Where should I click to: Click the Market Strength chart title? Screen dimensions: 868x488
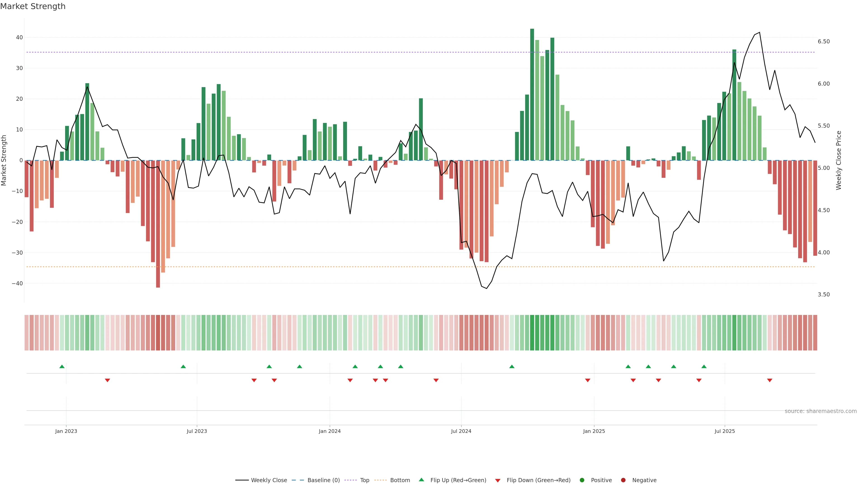[33, 6]
